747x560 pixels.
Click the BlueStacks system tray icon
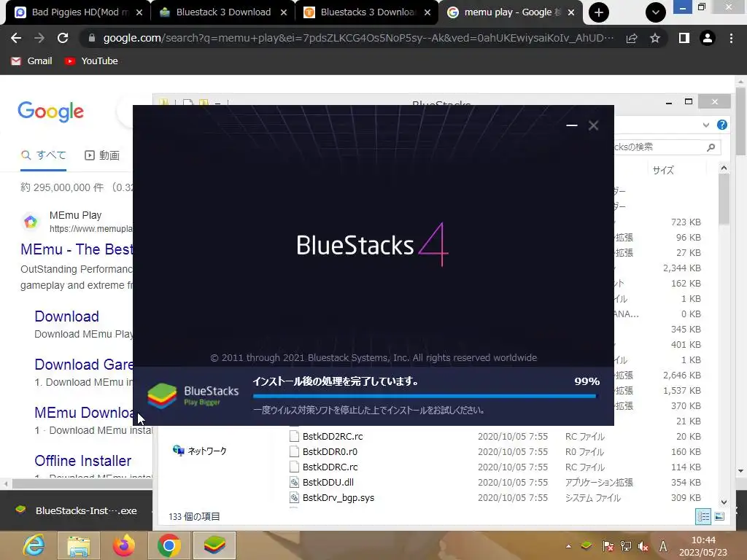(587, 545)
